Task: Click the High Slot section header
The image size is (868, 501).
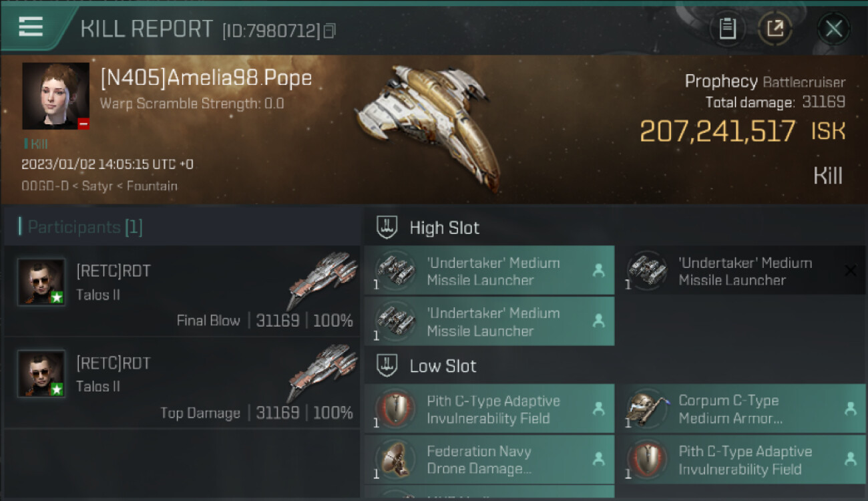Action: 444,228
